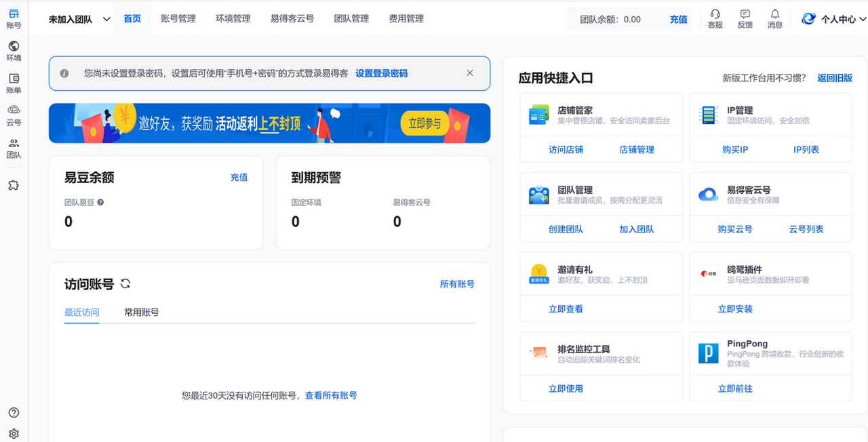This screenshot has width=868, height=442.
Task: Navigate to 账号管理 in the menu bar
Action: pos(178,19)
